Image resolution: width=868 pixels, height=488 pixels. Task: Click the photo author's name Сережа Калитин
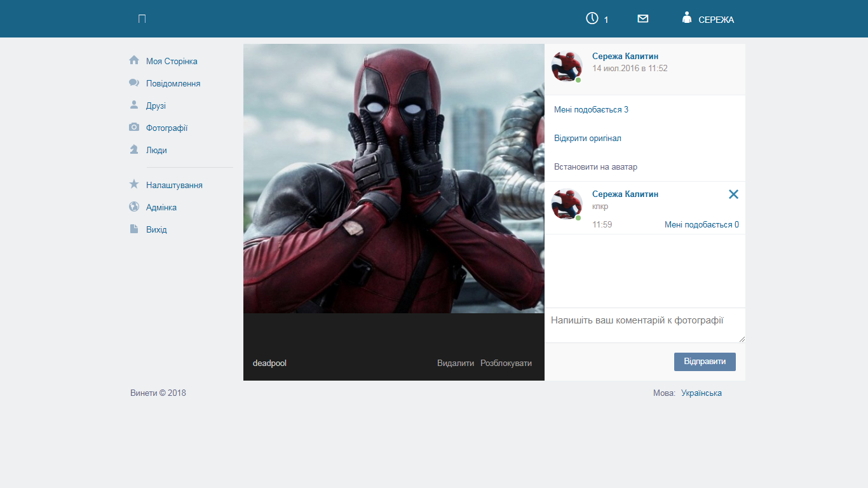(x=625, y=57)
